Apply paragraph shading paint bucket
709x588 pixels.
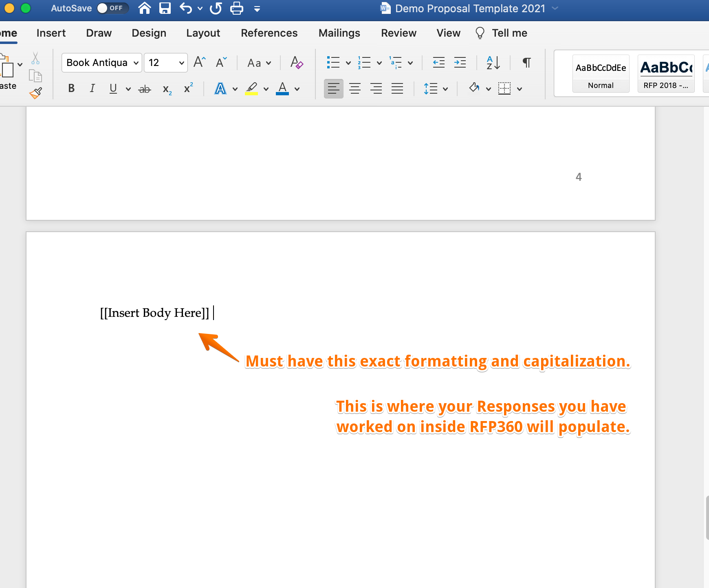(x=474, y=88)
